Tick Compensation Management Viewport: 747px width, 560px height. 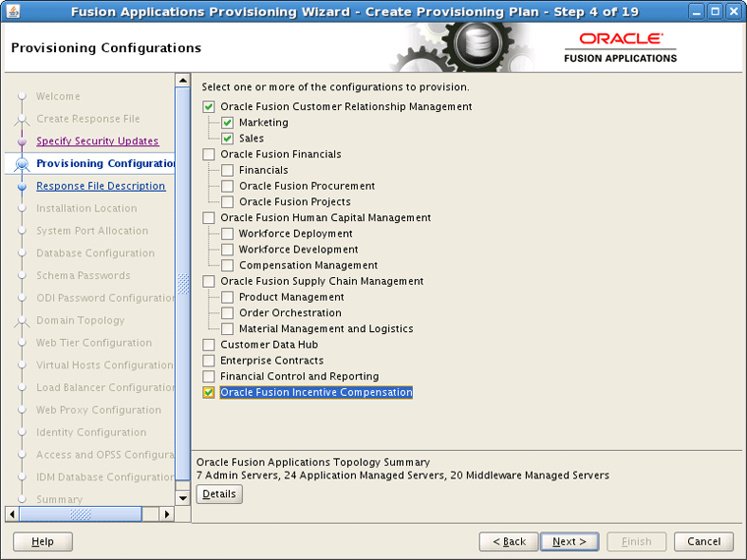[x=227, y=265]
